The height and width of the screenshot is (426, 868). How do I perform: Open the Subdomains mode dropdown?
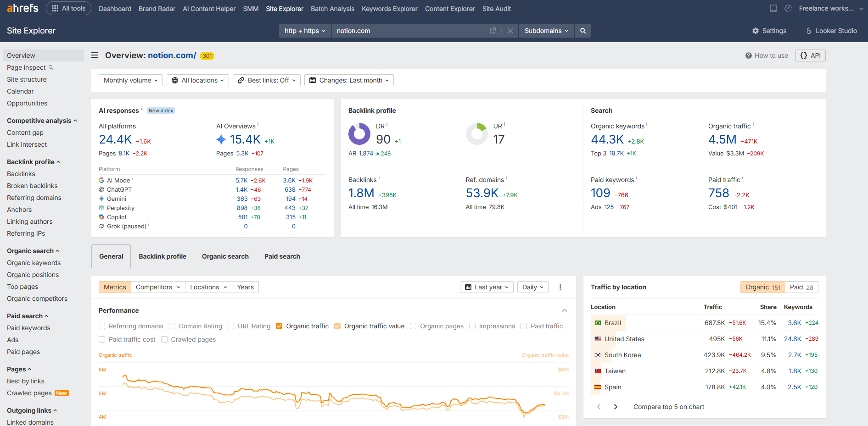546,31
